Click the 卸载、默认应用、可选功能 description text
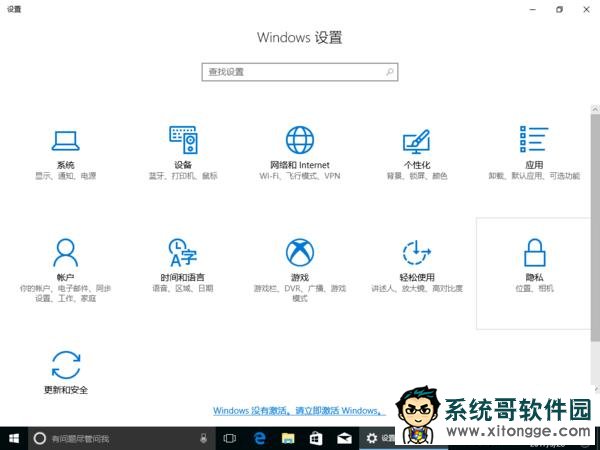The height and width of the screenshot is (450, 600). coord(534,176)
